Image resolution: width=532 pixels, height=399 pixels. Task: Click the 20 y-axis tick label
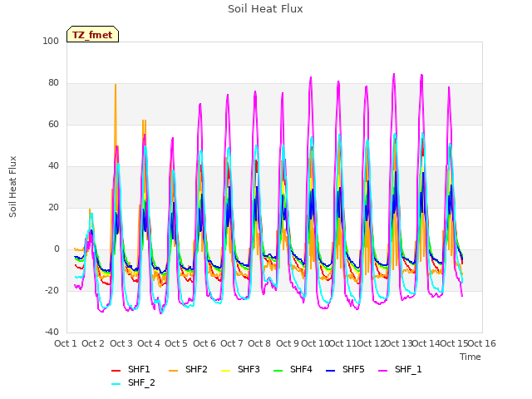(x=53, y=208)
